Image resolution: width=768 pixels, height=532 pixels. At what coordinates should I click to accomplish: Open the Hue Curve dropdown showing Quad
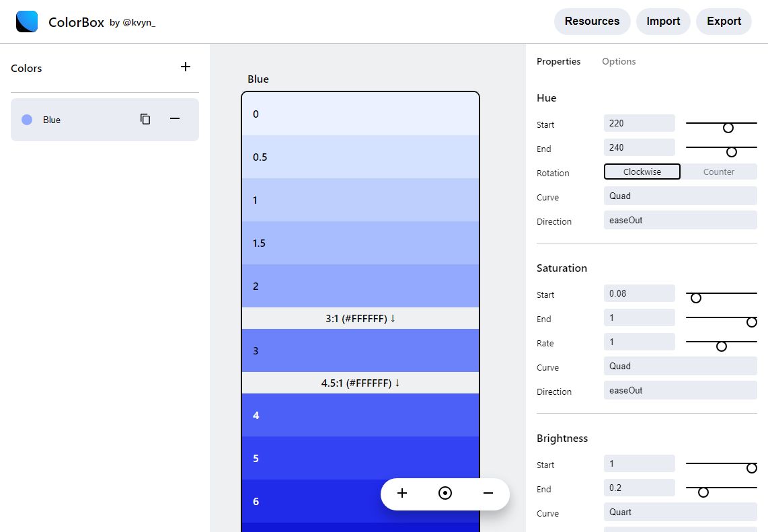[x=681, y=196]
